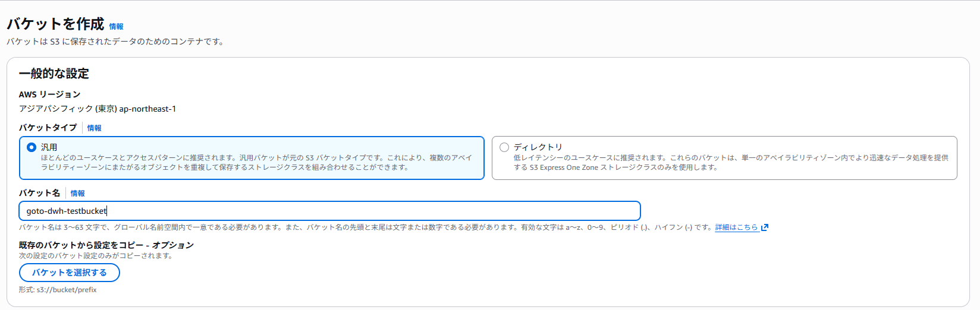Open 情報 link next to バケット名
Screen dimensions: 980x310
coord(77,194)
